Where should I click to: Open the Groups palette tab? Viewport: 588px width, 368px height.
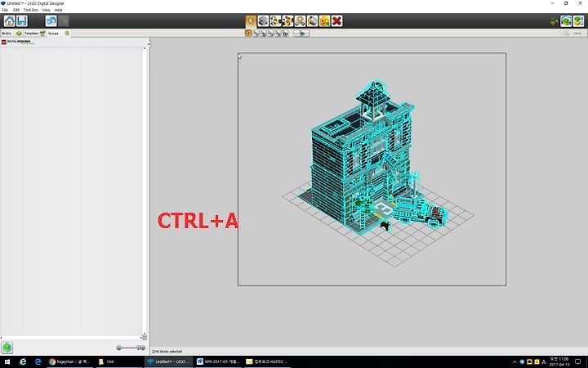(x=59, y=34)
